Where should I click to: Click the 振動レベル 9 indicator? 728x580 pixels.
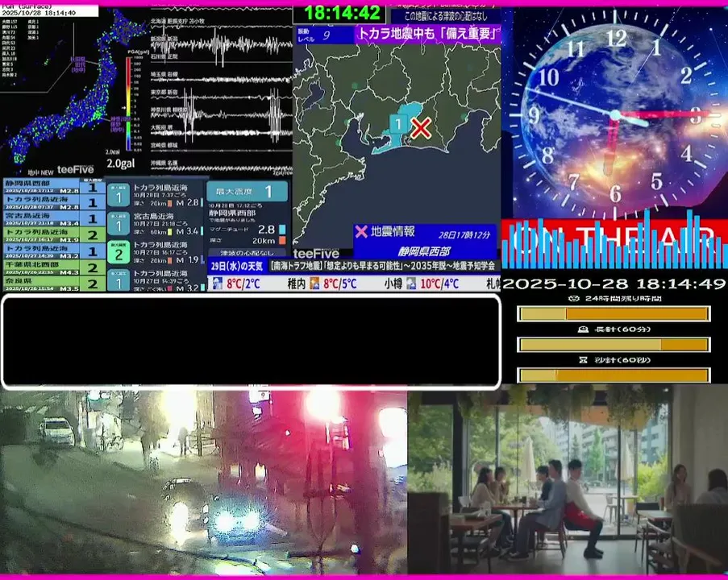325,35
